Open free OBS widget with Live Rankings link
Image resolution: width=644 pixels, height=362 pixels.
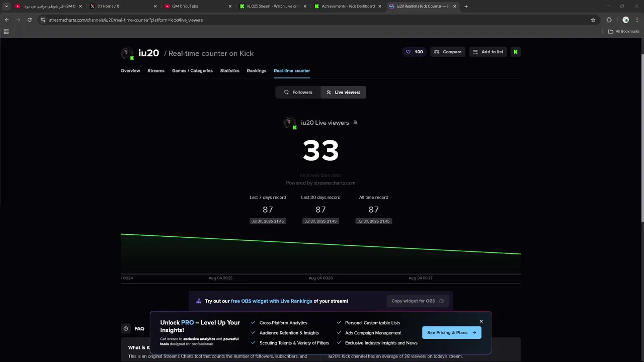click(x=272, y=301)
